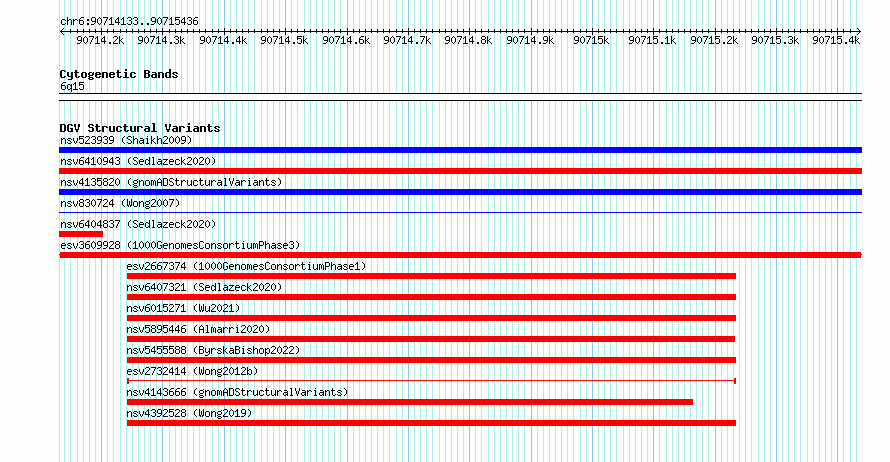
Task: Click the shorter red bar under nsv4143666
Action: pos(410,402)
